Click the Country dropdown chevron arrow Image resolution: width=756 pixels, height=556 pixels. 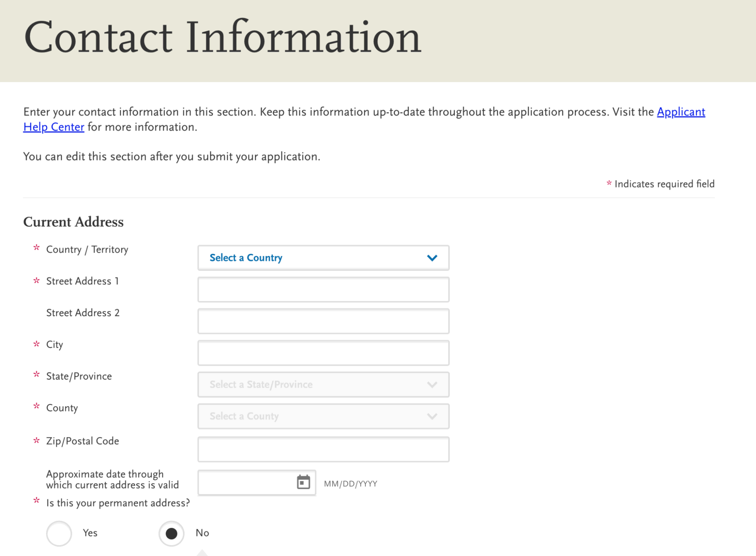coord(432,258)
